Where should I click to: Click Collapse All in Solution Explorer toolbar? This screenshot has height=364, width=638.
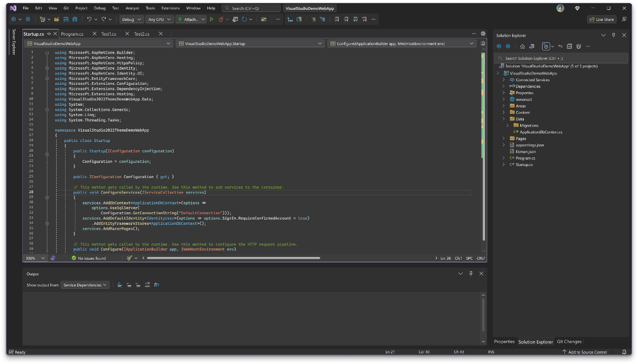[x=569, y=46]
